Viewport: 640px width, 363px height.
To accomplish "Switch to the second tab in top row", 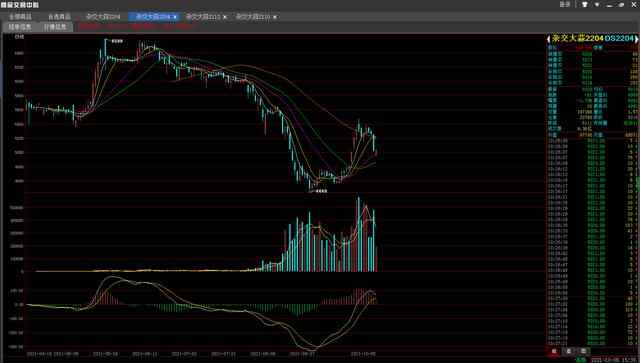I will tap(59, 17).
